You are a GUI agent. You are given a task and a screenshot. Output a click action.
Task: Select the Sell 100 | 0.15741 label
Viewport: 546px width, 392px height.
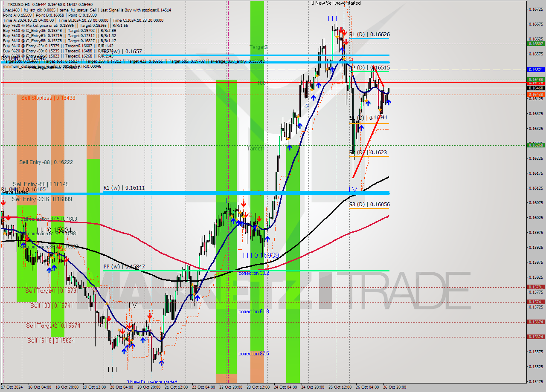pos(52,306)
